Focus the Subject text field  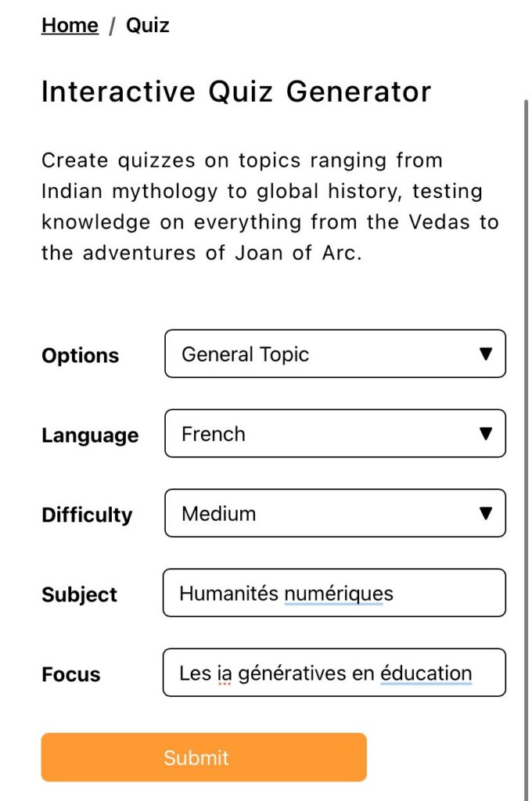334,593
